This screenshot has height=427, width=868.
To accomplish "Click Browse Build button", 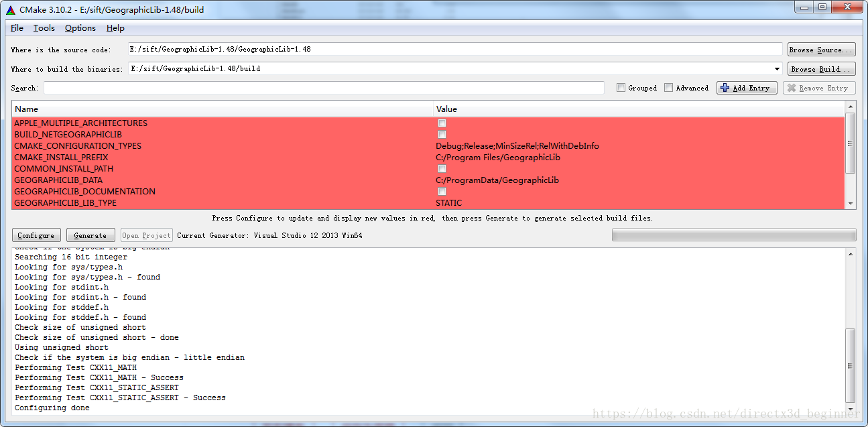I will pyautogui.click(x=820, y=69).
